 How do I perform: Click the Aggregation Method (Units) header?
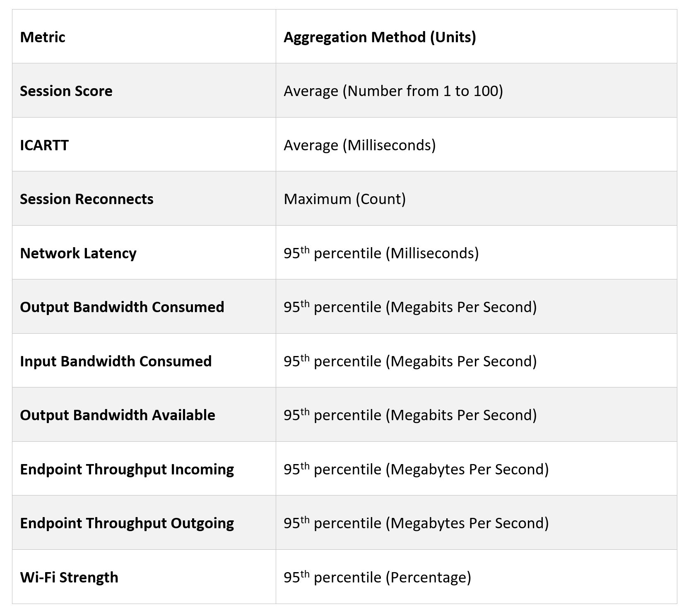click(379, 37)
